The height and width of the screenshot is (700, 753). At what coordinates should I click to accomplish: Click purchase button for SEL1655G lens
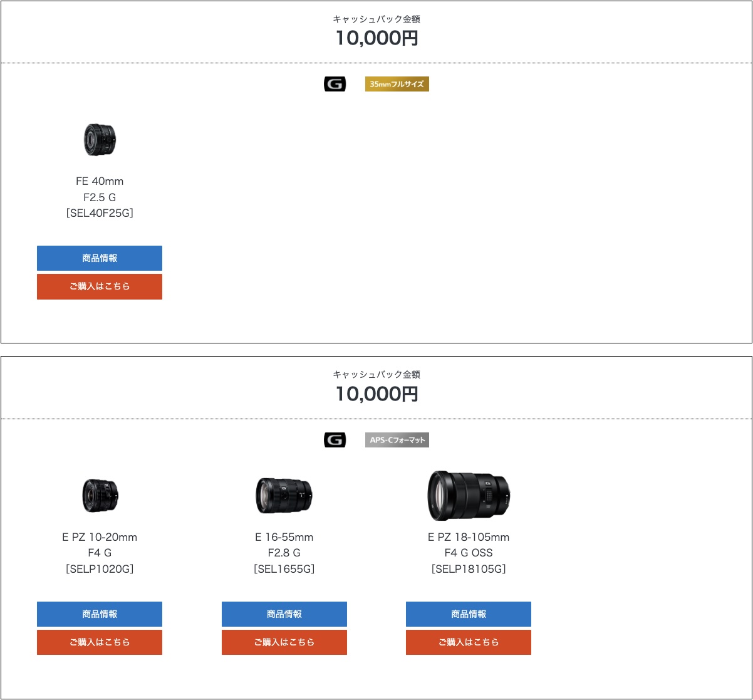pyautogui.click(x=284, y=642)
